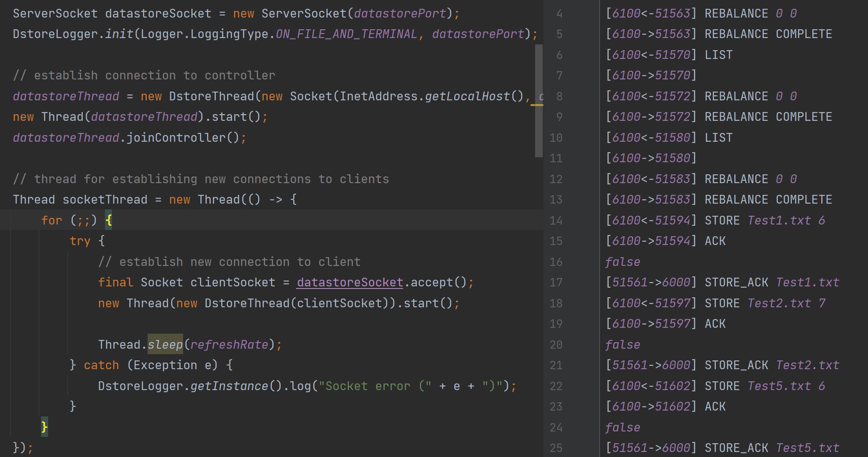The height and width of the screenshot is (457, 868).
Task: Click first false log line
Action: point(623,262)
